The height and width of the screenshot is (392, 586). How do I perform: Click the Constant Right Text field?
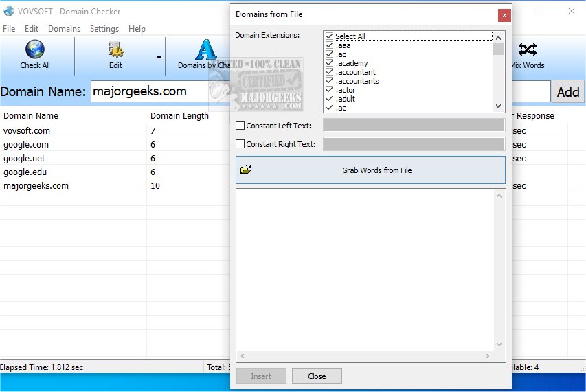click(x=414, y=144)
